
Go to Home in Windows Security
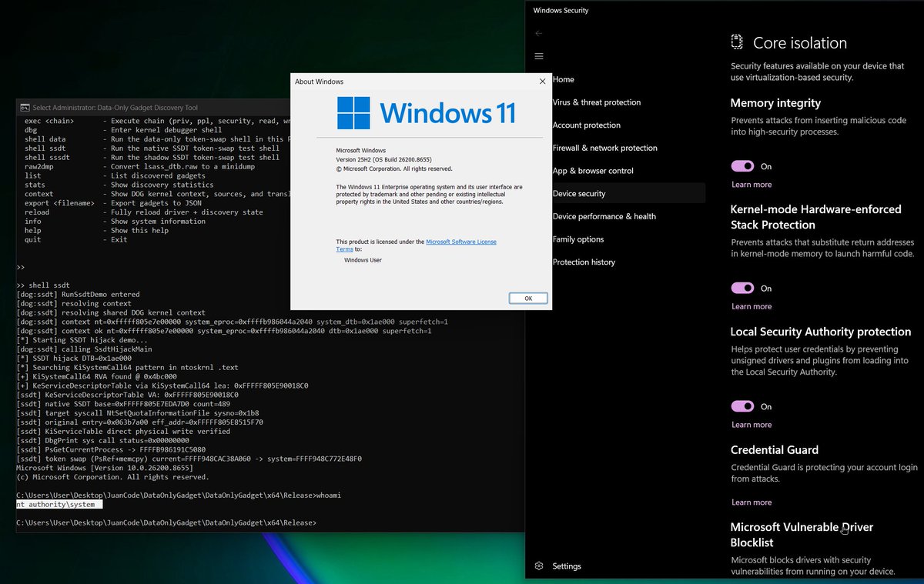point(563,79)
